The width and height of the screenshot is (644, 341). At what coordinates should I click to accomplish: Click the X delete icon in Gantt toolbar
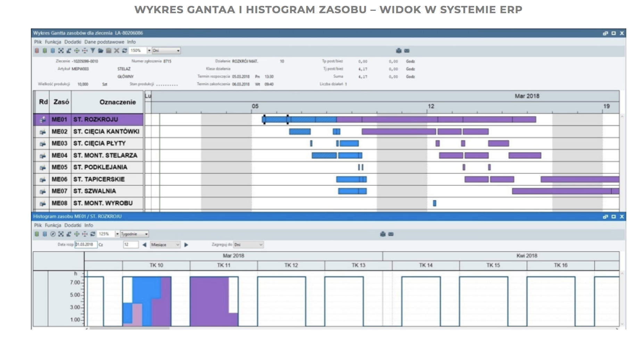tap(117, 51)
